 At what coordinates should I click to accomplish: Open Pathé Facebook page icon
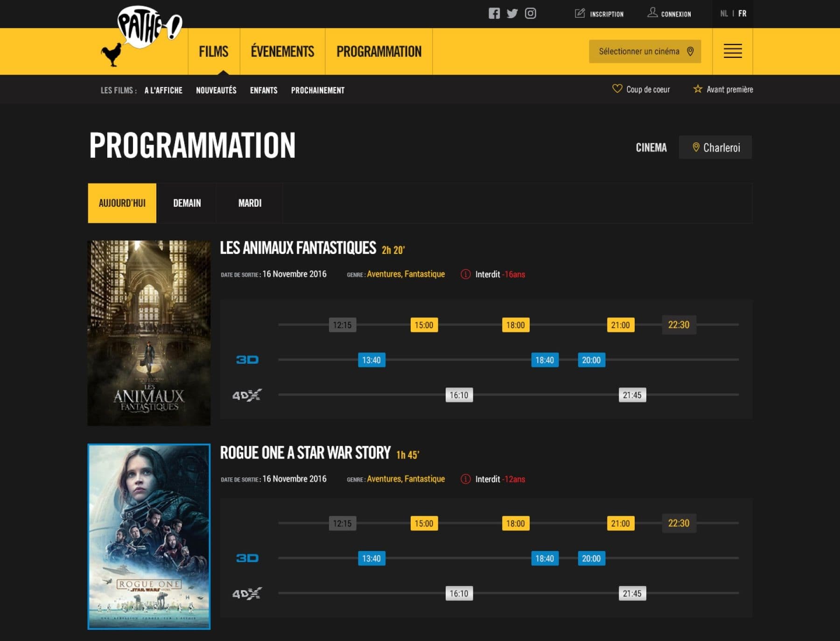pyautogui.click(x=494, y=14)
